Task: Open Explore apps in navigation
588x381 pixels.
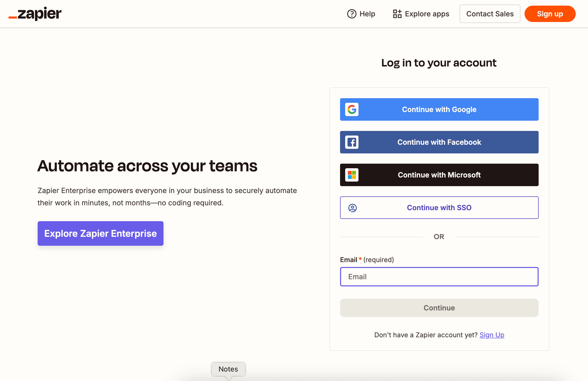Action: pyautogui.click(x=427, y=14)
